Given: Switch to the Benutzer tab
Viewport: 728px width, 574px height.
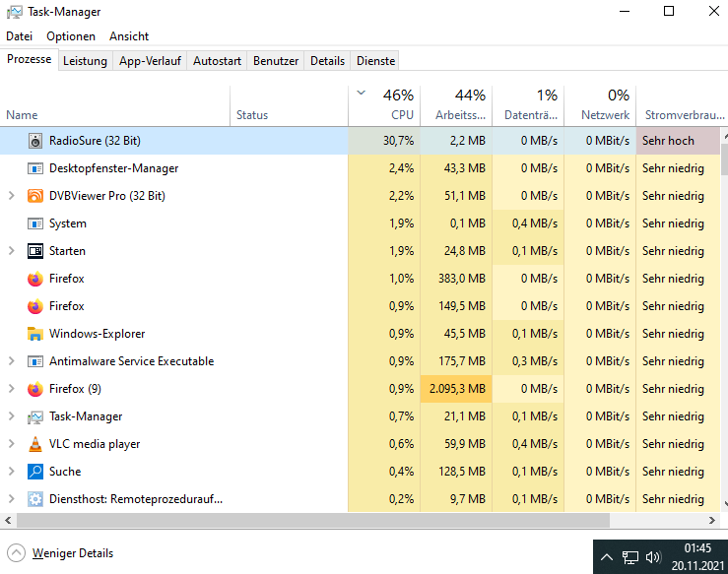Looking at the screenshot, I should (276, 61).
